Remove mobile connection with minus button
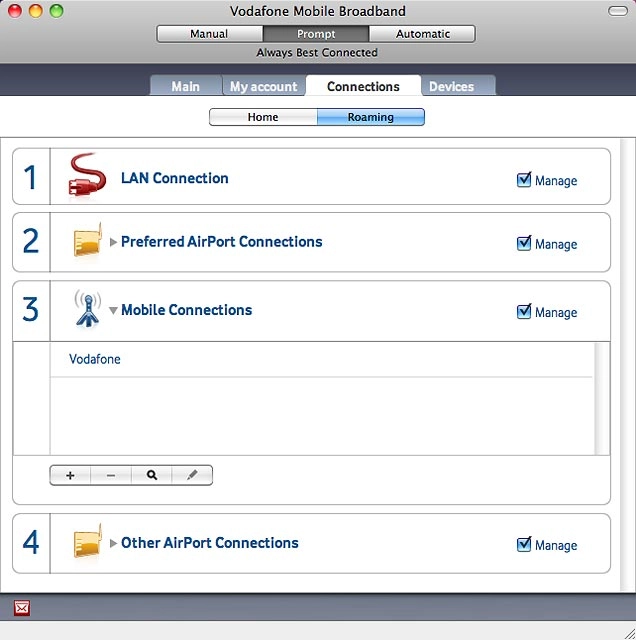This screenshot has width=636, height=640. [111, 475]
